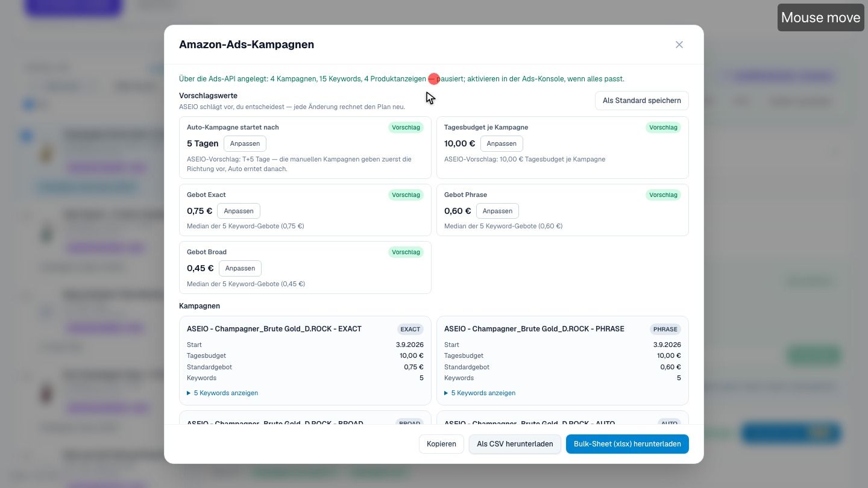Click the "ASEIO schlägt vor, du entscheidest" hint

point(292,107)
